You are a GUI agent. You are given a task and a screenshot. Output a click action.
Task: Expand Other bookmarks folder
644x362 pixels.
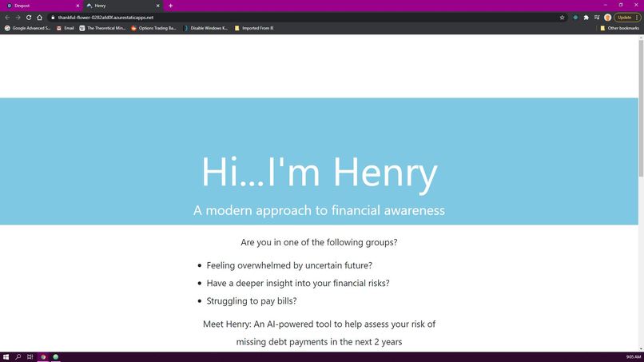pos(619,28)
